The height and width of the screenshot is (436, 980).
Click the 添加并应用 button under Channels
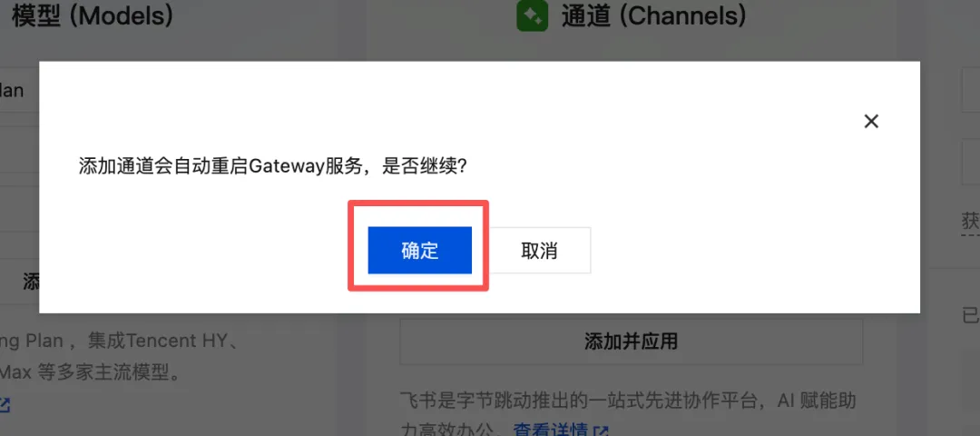pyautogui.click(x=631, y=342)
